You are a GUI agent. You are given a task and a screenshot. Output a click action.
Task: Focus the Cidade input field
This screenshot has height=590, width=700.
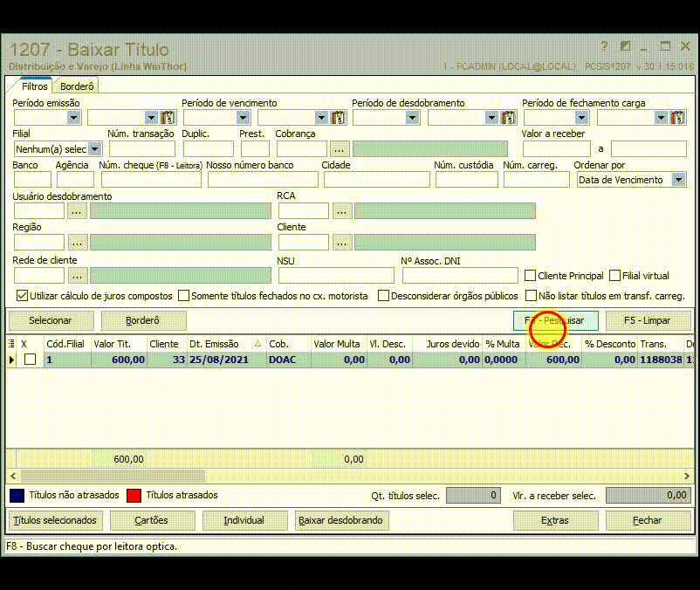click(377, 180)
